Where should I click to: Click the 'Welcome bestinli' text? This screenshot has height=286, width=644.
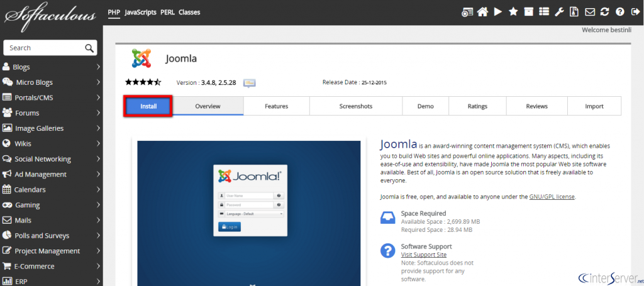(607, 30)
